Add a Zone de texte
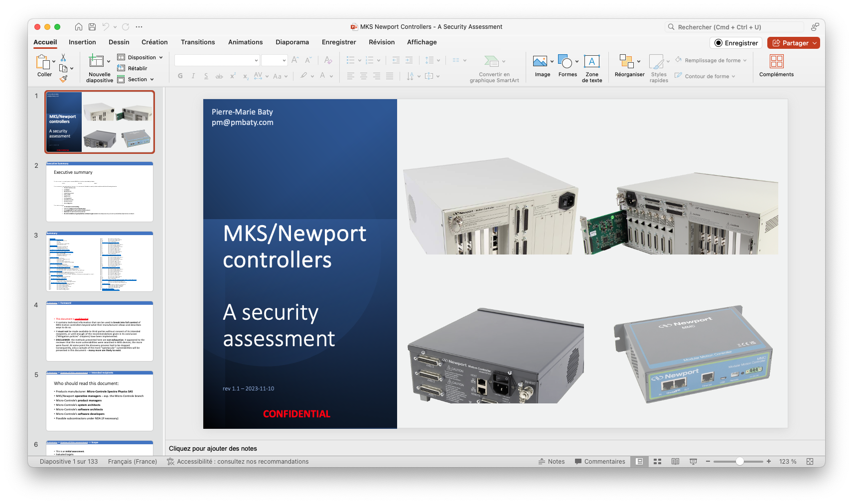 [591, 62]
